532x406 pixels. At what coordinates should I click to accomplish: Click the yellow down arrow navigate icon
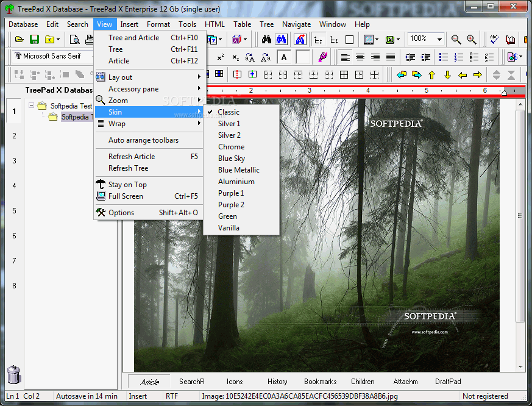[x=447, y=75]
